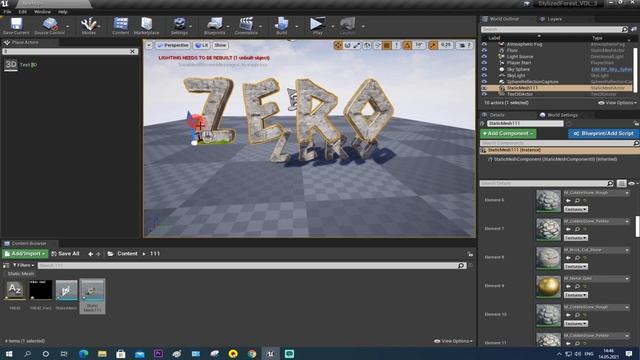
Task: Click the Blueprint/Add Script button
Action: coord(603,133)
